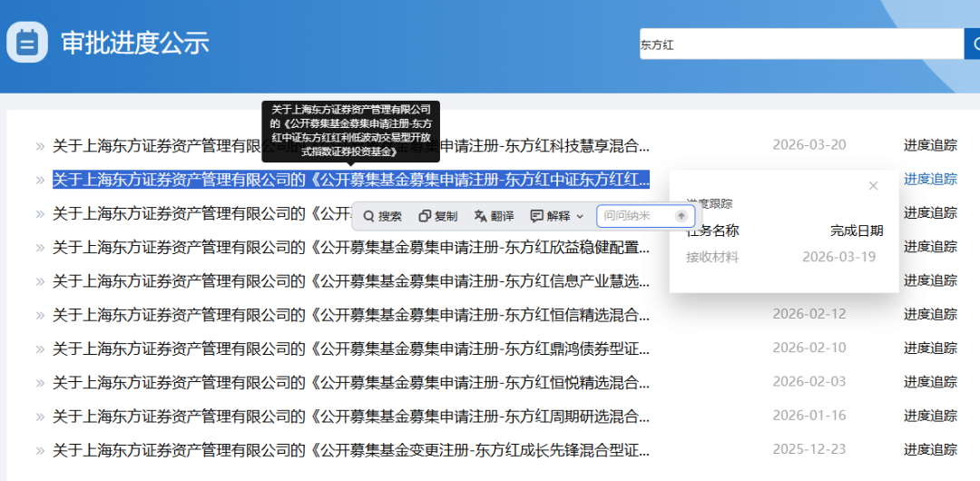Close the 进度跟踪 popup with the X
Screen dimensions: 980x481
[873, 186]
